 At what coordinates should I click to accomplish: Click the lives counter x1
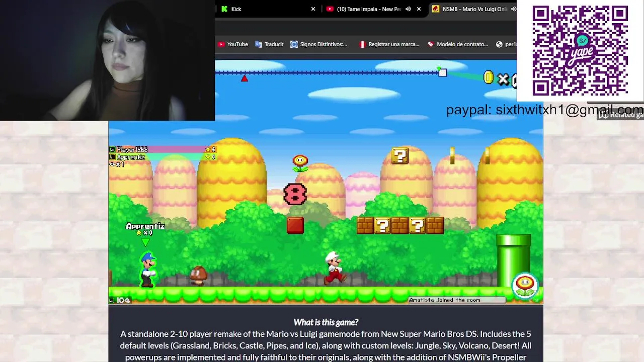(117, 164)
